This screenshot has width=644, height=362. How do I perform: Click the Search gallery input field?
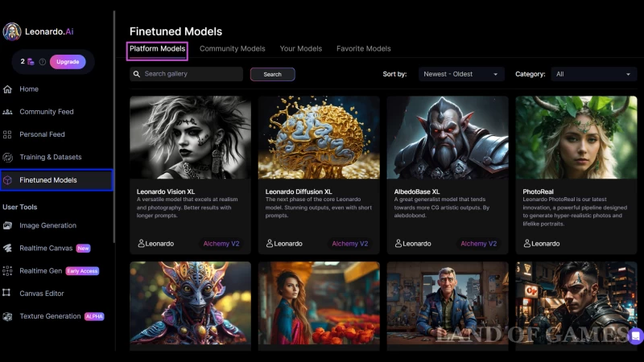(x=191, y=74)
